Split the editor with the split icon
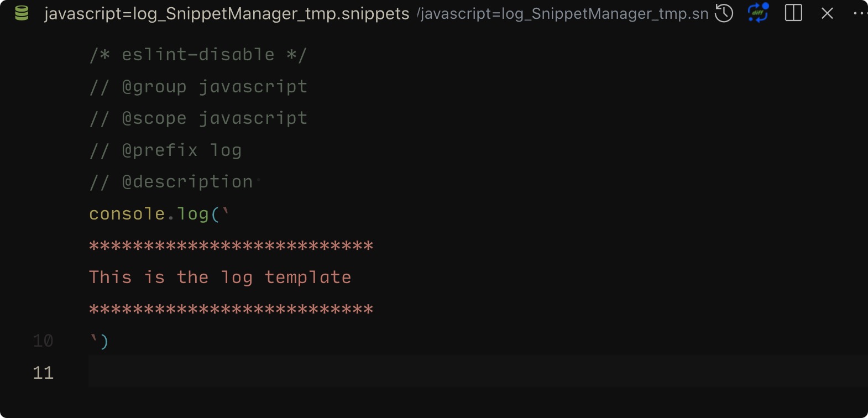Image resolution: width=868 pixels, height=418 pixels. [x=793, y=13]
